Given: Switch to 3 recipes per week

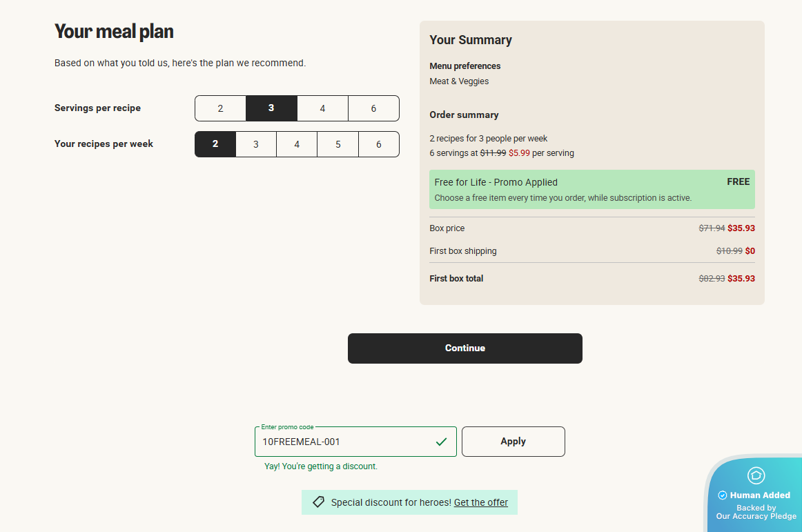Looking at the screenshot, I should click(256, 144).
